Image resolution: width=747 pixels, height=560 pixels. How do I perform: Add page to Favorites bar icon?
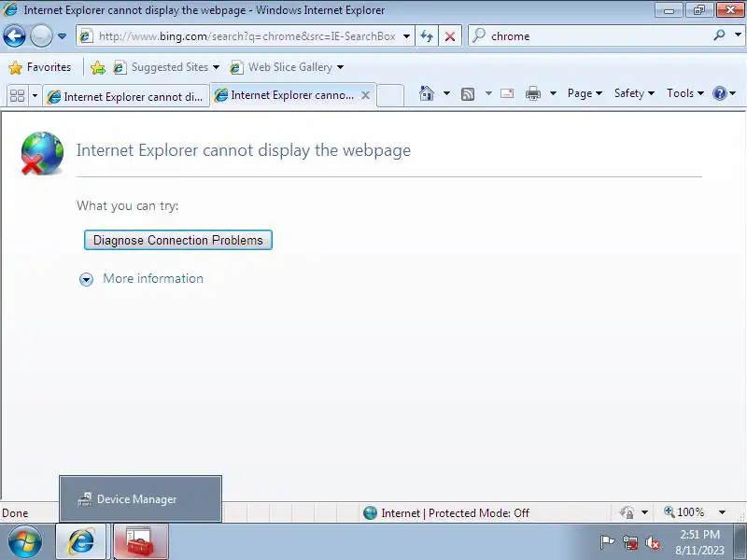(x=98, y=67)
